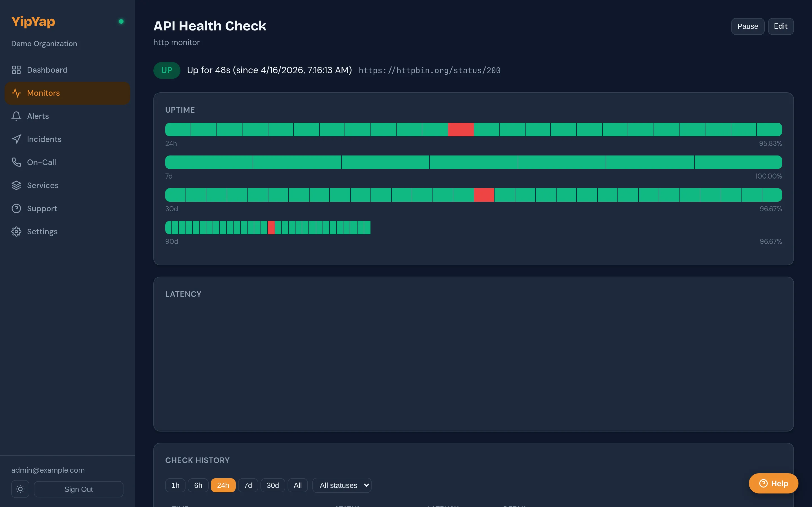Open Support via the question-mark icon
This screenshot has height=507, width=812.
click(x=16, y=208)
